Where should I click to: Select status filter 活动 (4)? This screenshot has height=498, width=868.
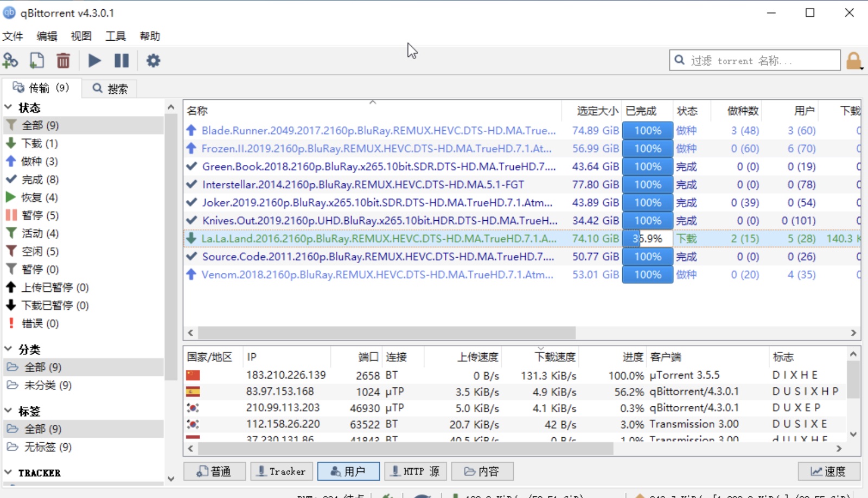(84, 233)
